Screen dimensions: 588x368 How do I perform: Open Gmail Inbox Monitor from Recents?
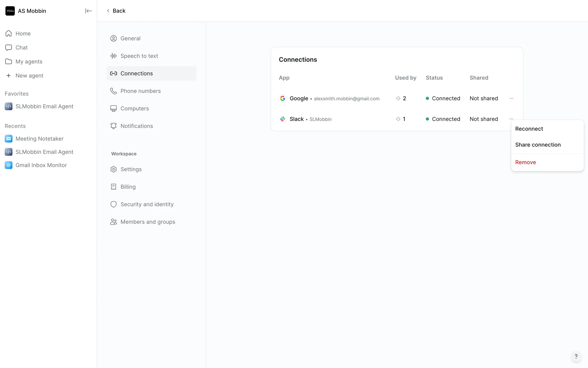pos(41,165)
